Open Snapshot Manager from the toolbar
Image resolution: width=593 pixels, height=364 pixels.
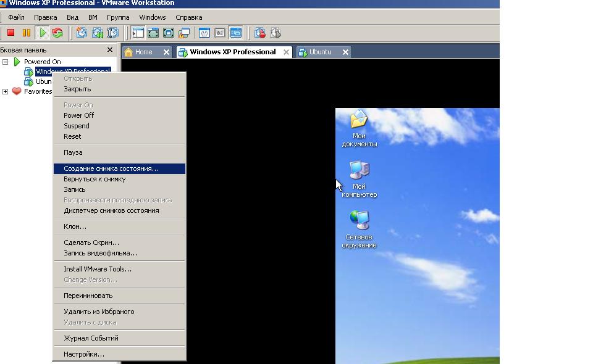[x=112, y=33]
